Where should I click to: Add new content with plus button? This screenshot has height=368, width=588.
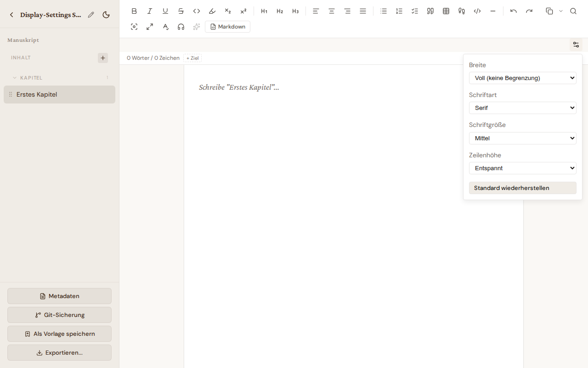(x=103, y=58)
